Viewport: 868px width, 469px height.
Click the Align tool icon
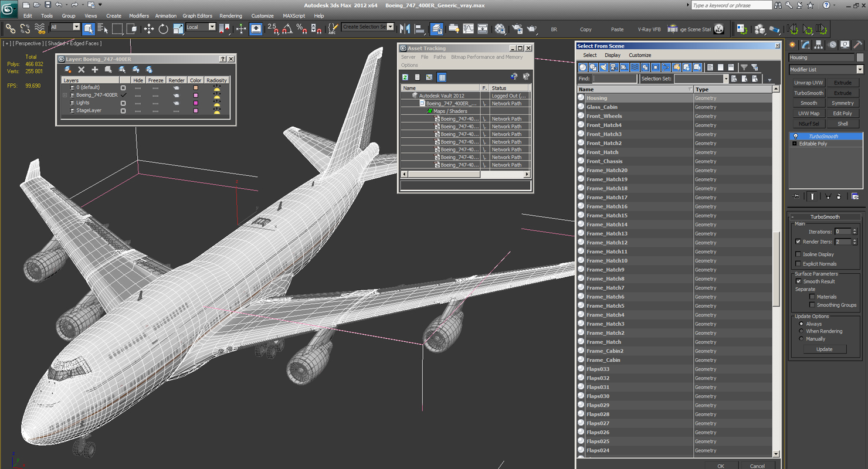(419, 29)
